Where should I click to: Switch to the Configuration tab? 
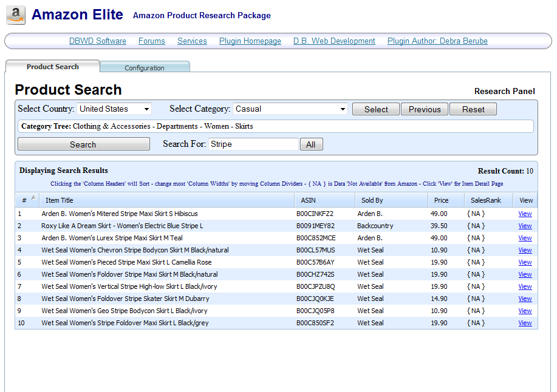coord(145,67)
